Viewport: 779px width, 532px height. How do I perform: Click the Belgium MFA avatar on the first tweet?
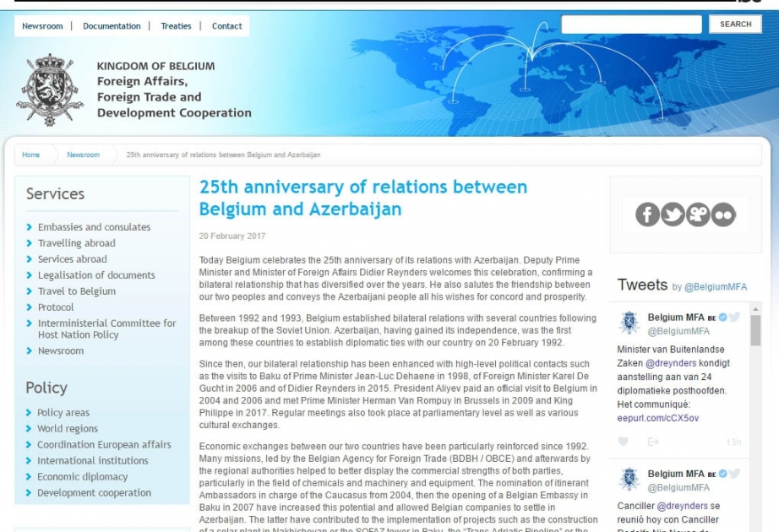click(x=629, y=323)
